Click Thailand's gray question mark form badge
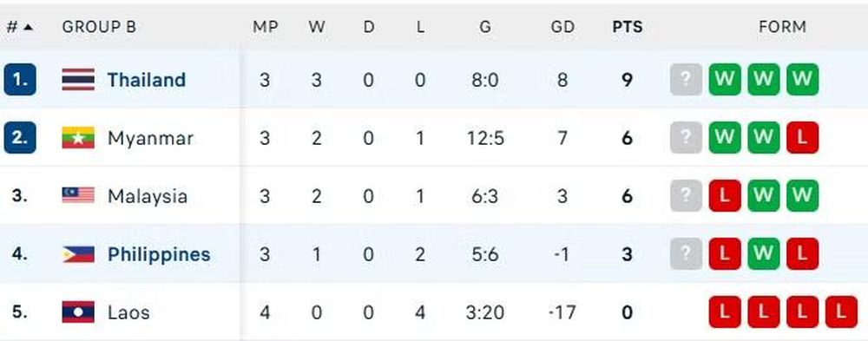Viewport: 868px width, 341px height. tap(686, 80)
